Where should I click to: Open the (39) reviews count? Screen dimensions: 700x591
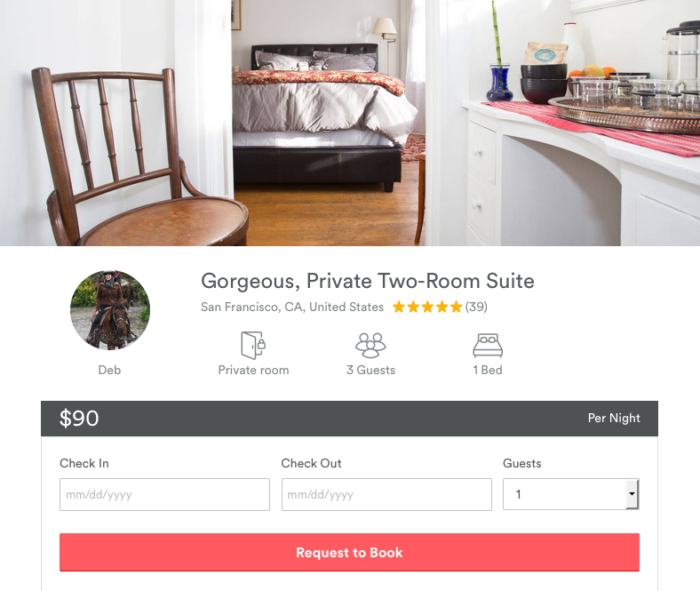[476, 307]
